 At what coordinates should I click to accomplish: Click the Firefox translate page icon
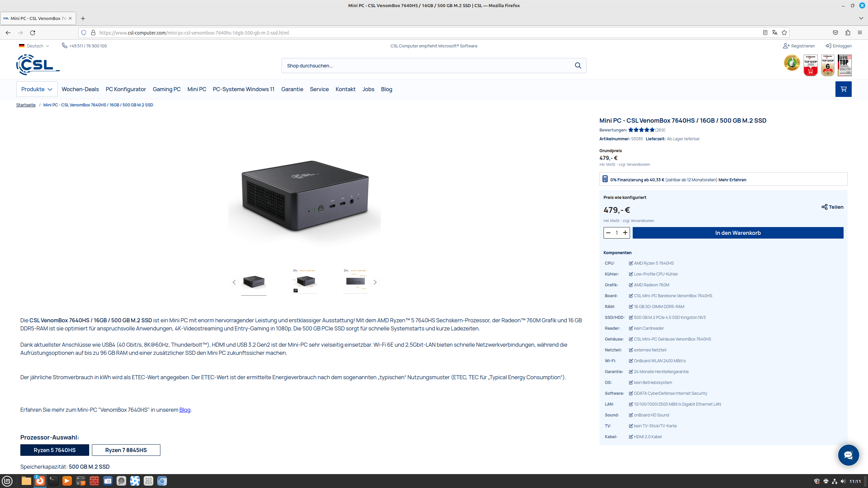point(774,33)
